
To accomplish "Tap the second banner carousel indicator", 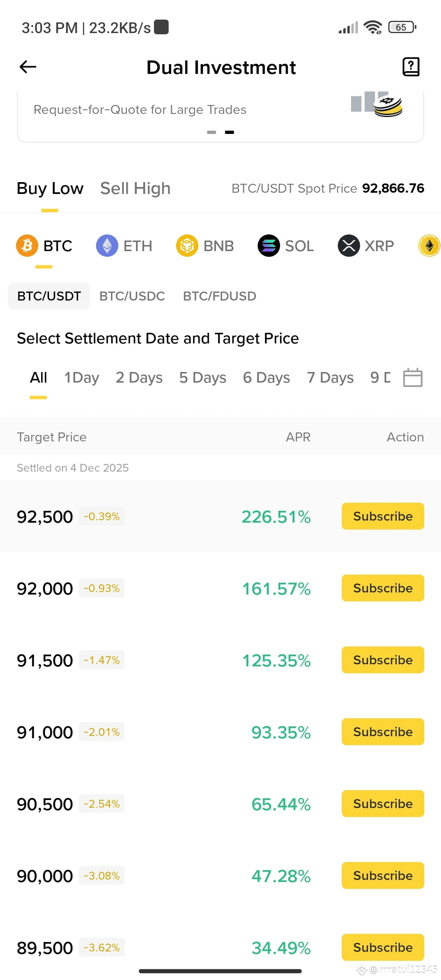I will tap(229, 132).
